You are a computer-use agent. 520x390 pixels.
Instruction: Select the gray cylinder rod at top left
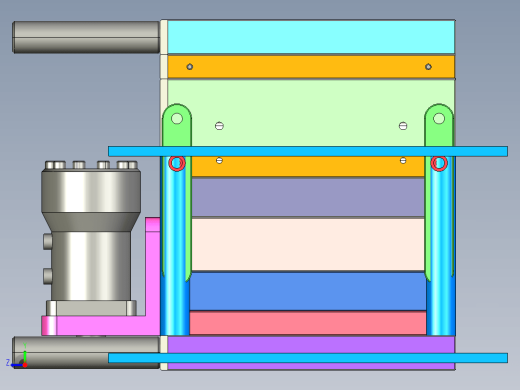86,37
